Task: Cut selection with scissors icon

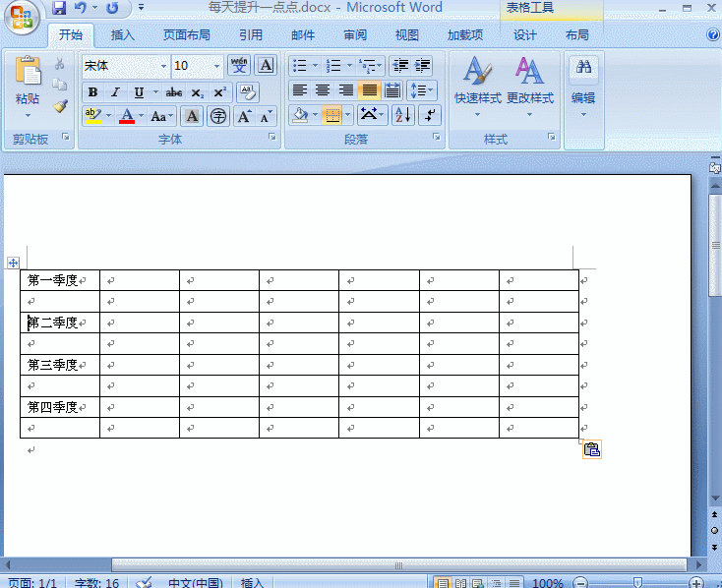Action: [59, 64]
